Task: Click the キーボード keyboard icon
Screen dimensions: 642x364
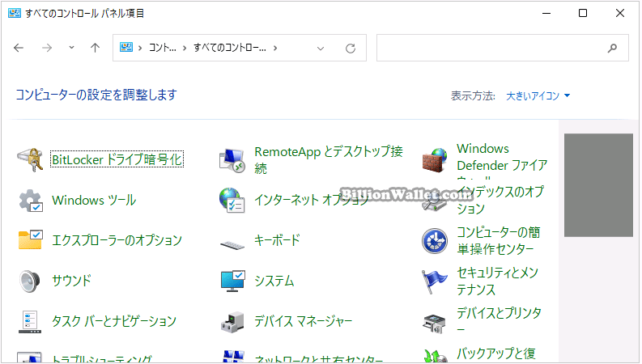Action: [x=232, y=244]
